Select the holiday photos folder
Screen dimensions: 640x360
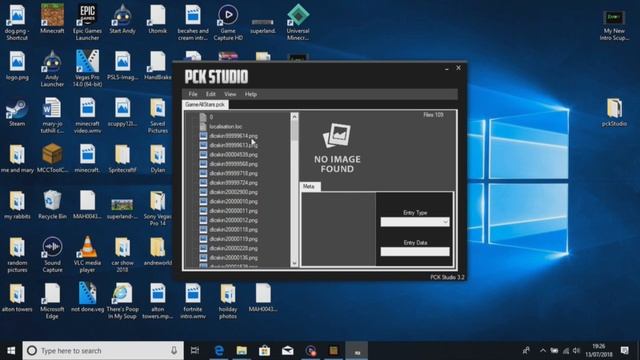(x=228, y=301)
